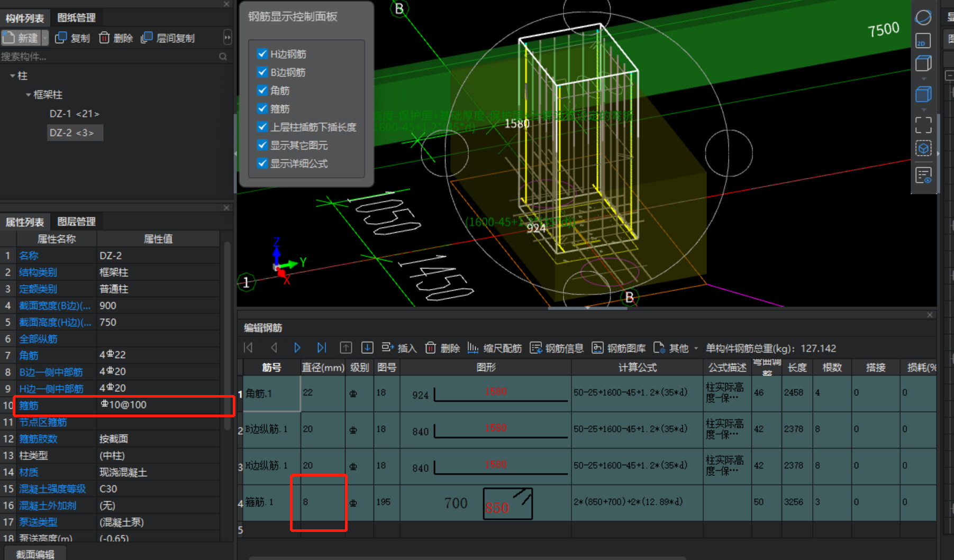
Task: Click the 复制 copy button
Action: (x=72, y=38)
